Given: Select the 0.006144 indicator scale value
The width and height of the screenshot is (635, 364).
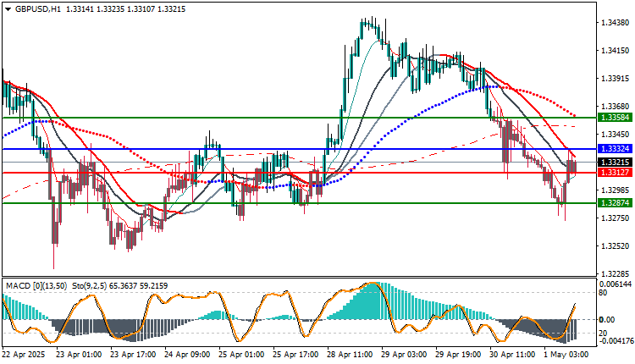Looking at the screenshot, I should coord(616,284).
